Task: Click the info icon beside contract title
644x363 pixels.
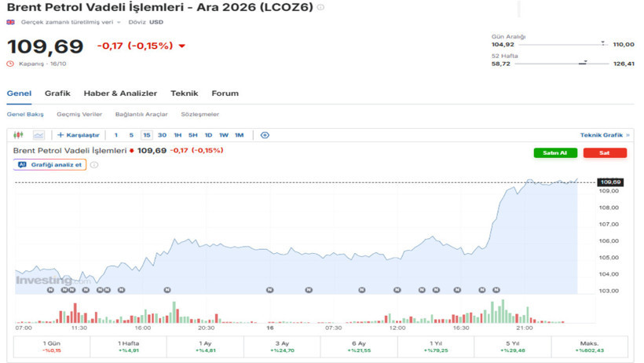Action: click(320, 7)
